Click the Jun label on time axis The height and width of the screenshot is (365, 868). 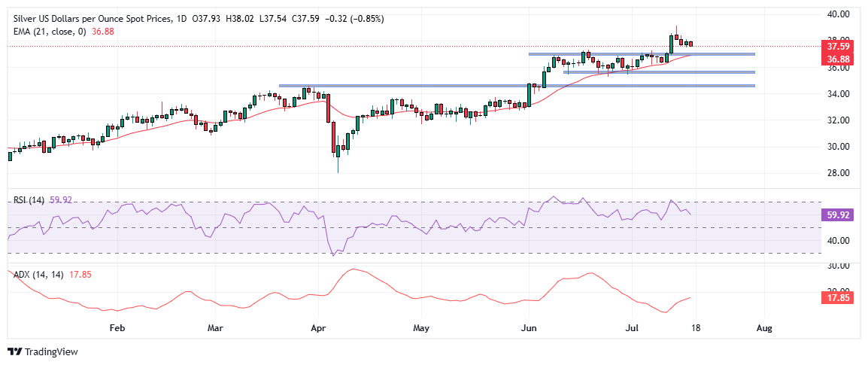(529, 328)
